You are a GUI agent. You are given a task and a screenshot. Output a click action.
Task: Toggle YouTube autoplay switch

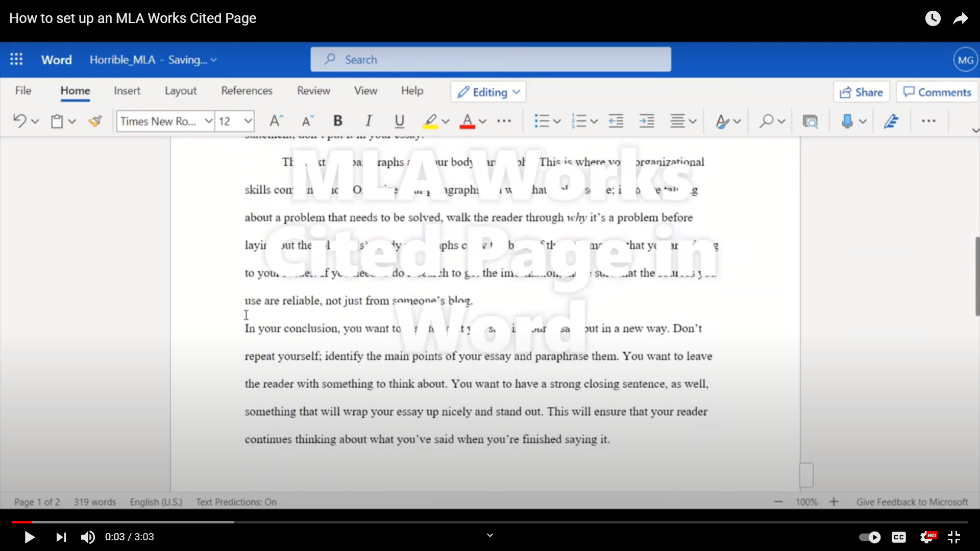pyautogui.click(x=870, y=537)
